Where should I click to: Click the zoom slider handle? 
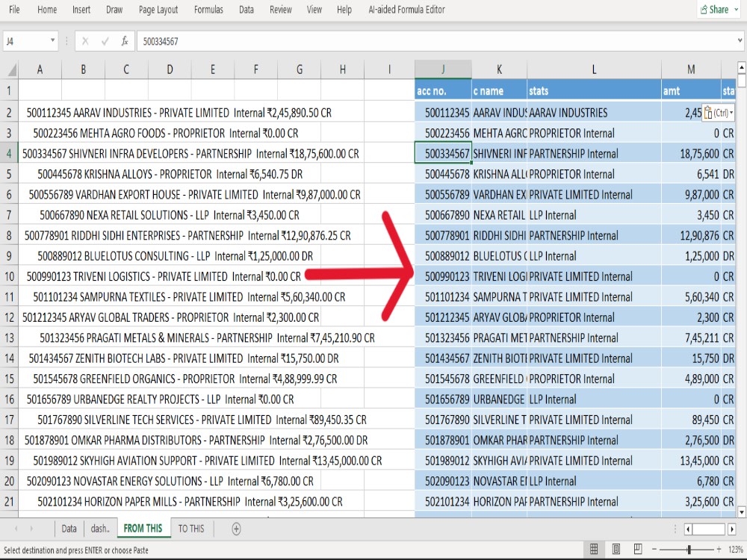(689, 550)
